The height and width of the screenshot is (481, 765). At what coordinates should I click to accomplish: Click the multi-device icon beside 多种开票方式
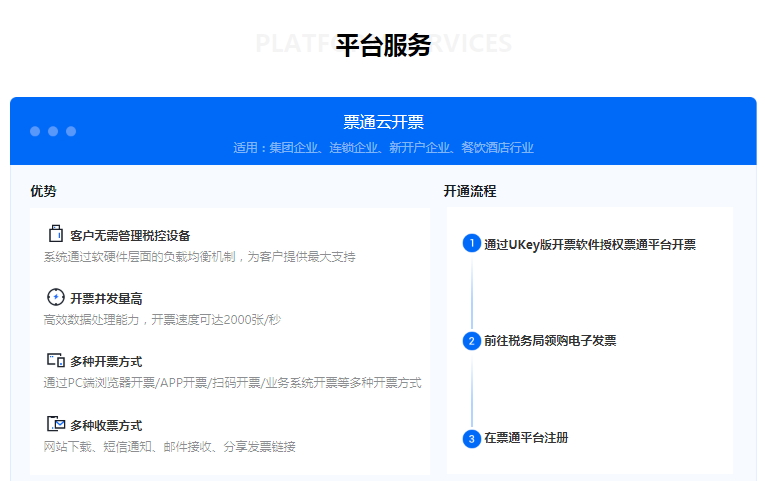click(56, 361)
